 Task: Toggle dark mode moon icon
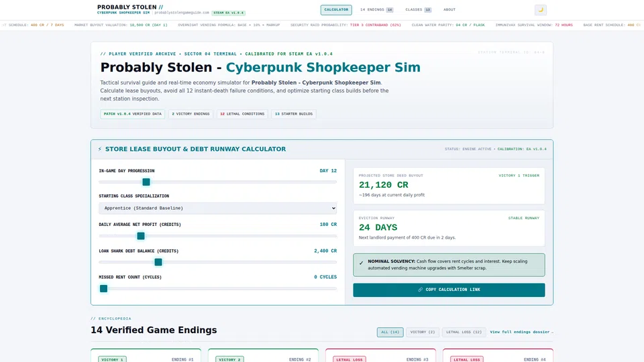(x=541, y=10)
